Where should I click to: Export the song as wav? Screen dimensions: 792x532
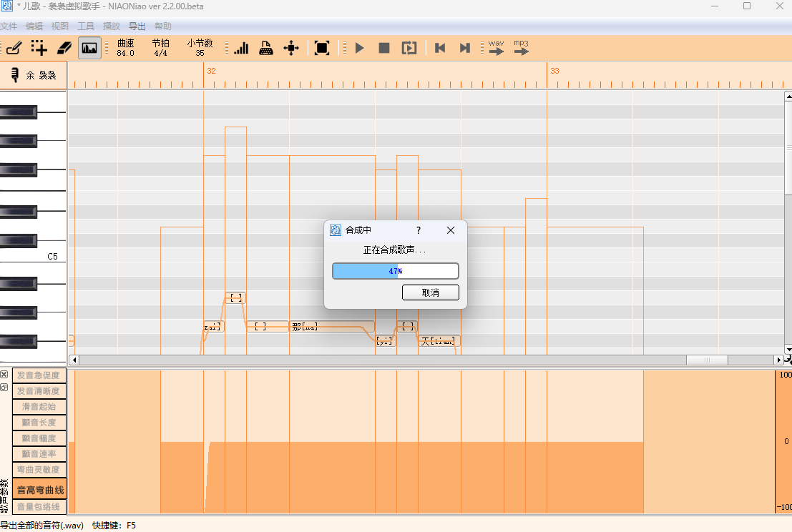click(497, 48)
